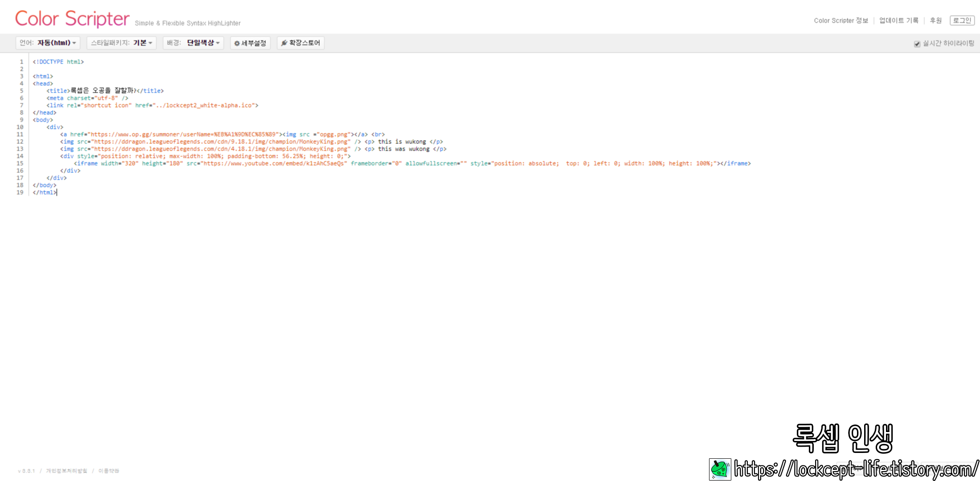The width and height of the screenshot is (980, 481).
Task: Click the title tag line in the editor
Action: (105, 91)
